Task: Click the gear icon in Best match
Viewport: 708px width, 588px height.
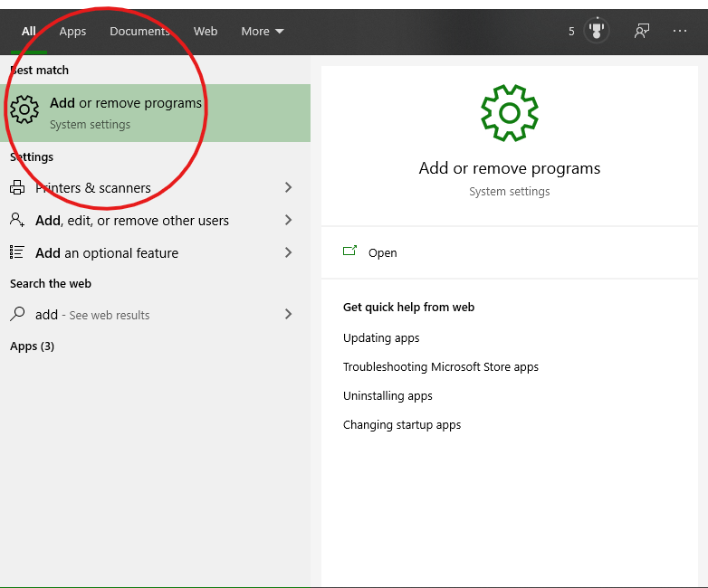Action: click(24, 109)
